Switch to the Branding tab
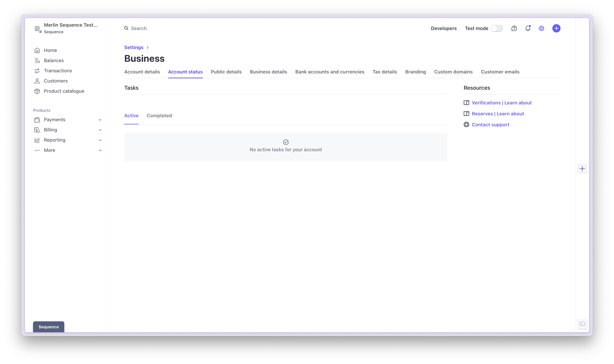The height and width of the screenshot is (364, 614). (x=416, y=72)
